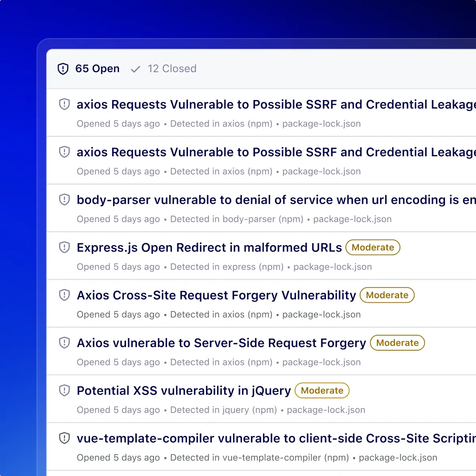Screen dimensions: 476x476
Task: Click 'Detected in express (npm)' text
Action: pos(227,267)
